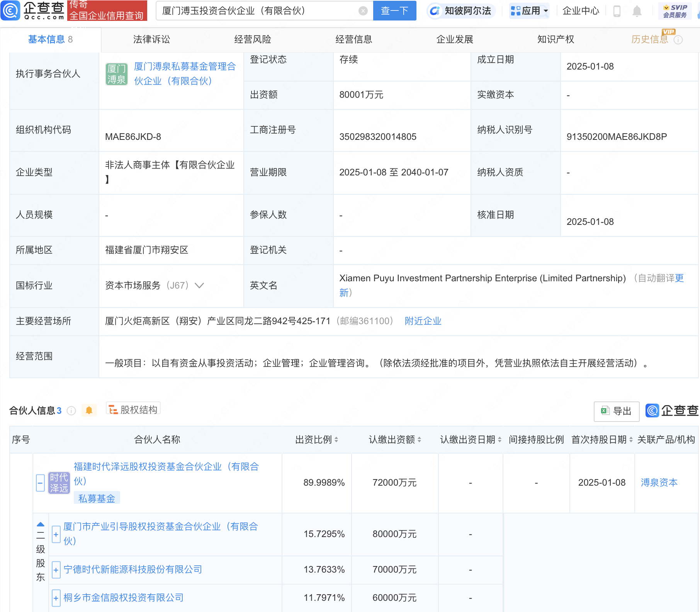Switch to the 知识产权 tab
700x612 pixels.
click(556, 39)
